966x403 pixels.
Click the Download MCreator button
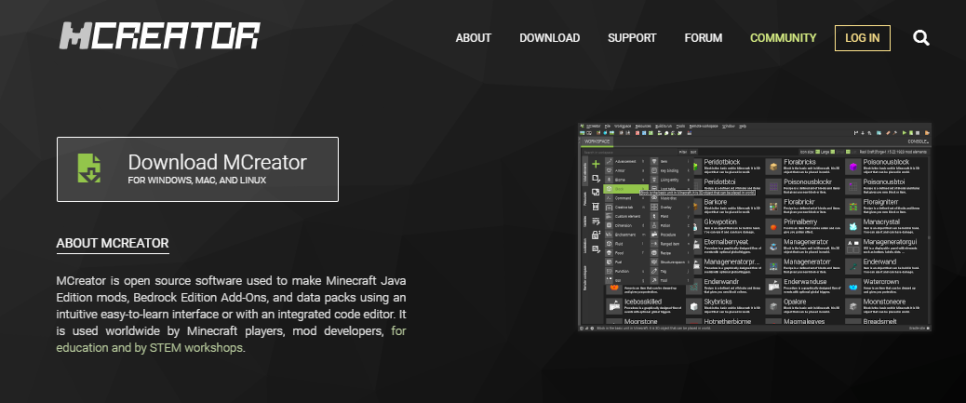coord(197,169)
